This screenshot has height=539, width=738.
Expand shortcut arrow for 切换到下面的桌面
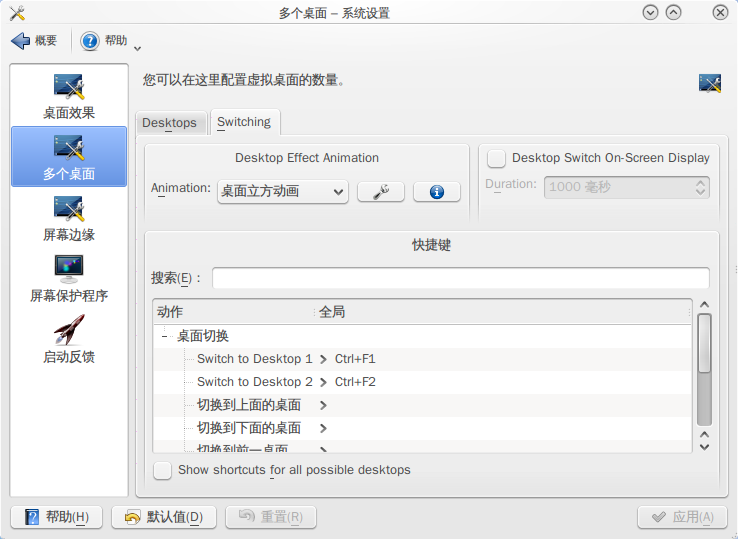323,428
